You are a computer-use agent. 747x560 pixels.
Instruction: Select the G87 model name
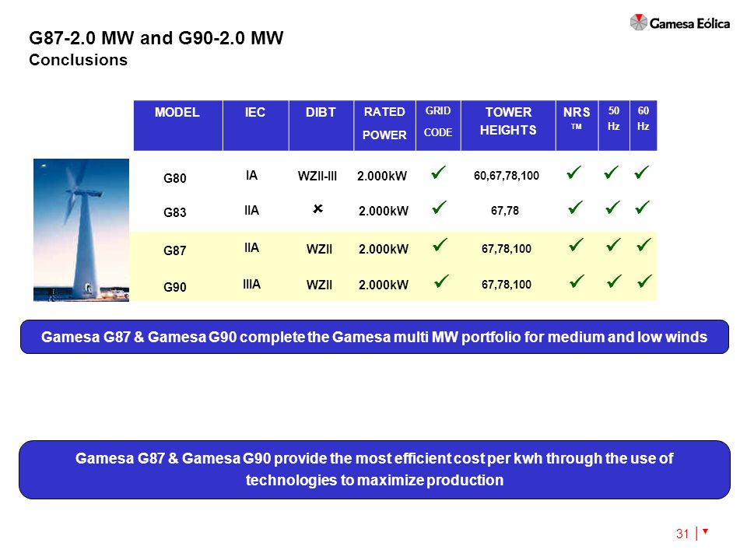point(175,250)
